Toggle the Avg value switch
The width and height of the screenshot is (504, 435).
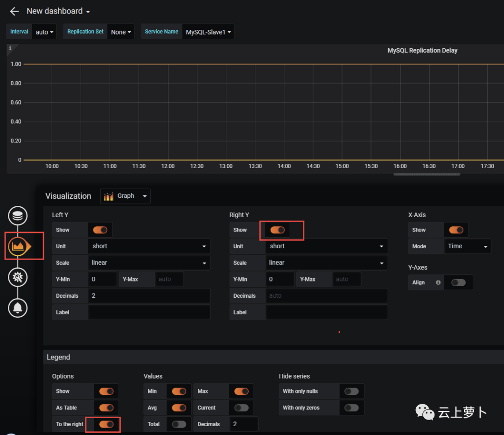pyautogui.click(x=179, y=407)
